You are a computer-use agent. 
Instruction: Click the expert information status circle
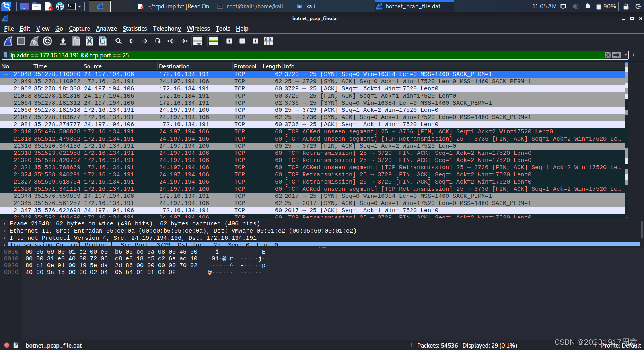point(7,346)
